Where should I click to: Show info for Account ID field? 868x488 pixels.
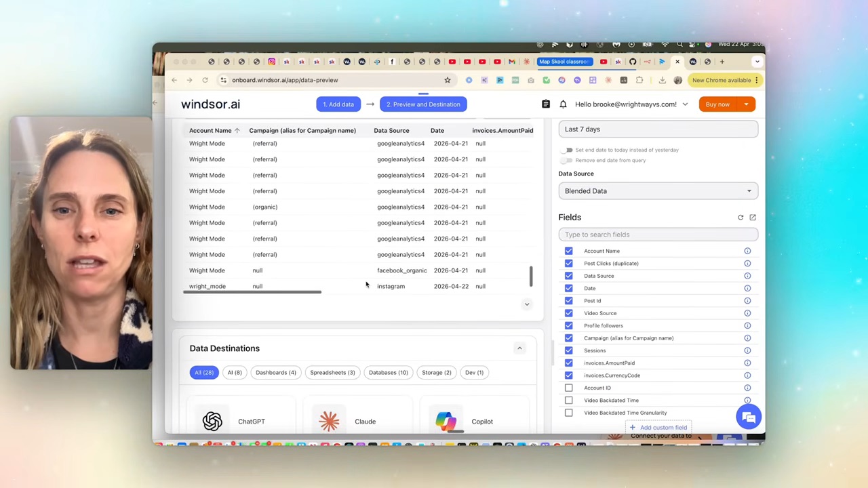[747, 388]
